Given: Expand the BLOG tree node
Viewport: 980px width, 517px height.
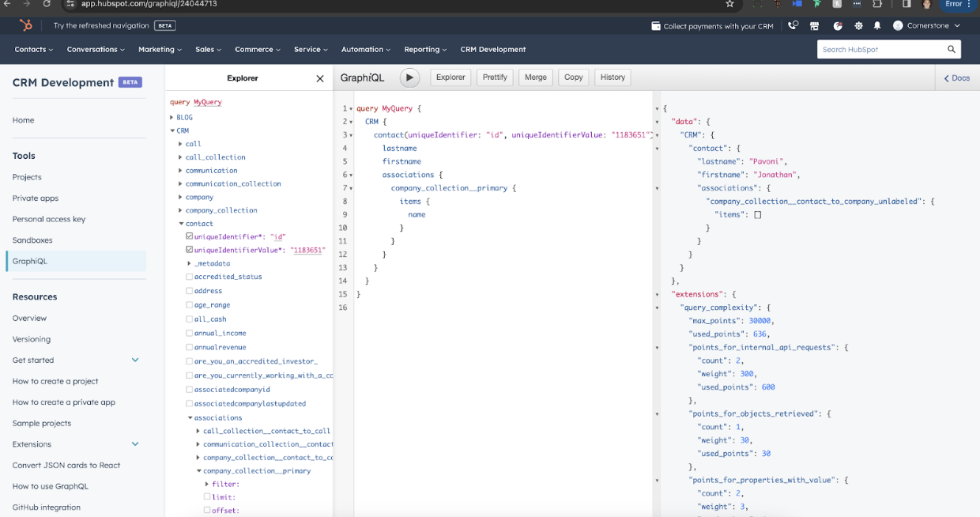Looking at the screenshot, I should tap(171, 117).
